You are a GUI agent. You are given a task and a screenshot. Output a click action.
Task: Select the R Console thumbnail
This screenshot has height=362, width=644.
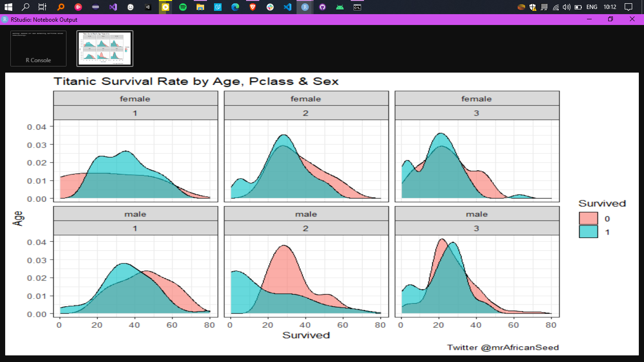pyautogui.click(x=38, y=48)
